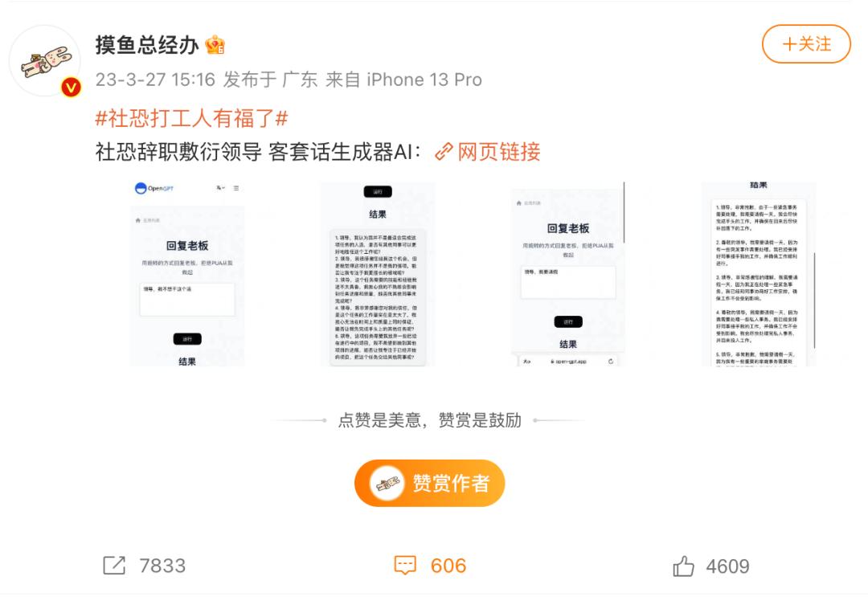
Task: Follow the account with +关注 button
Action: 806,43
